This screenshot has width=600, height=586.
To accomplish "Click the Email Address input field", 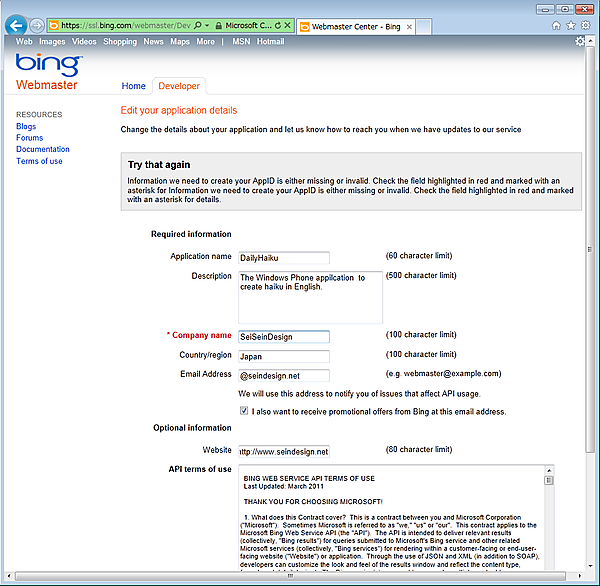I will tap(284, 375).
